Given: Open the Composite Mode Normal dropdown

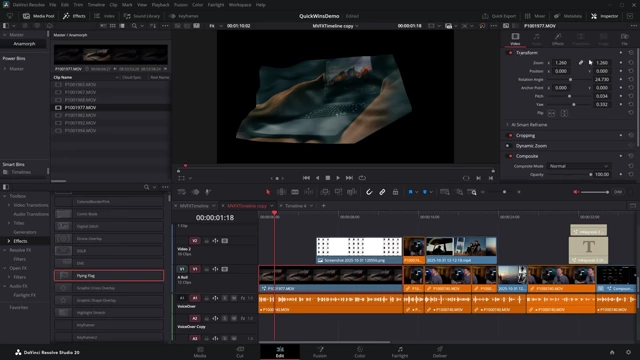Looking at the screenshot, I should point(578,166).
